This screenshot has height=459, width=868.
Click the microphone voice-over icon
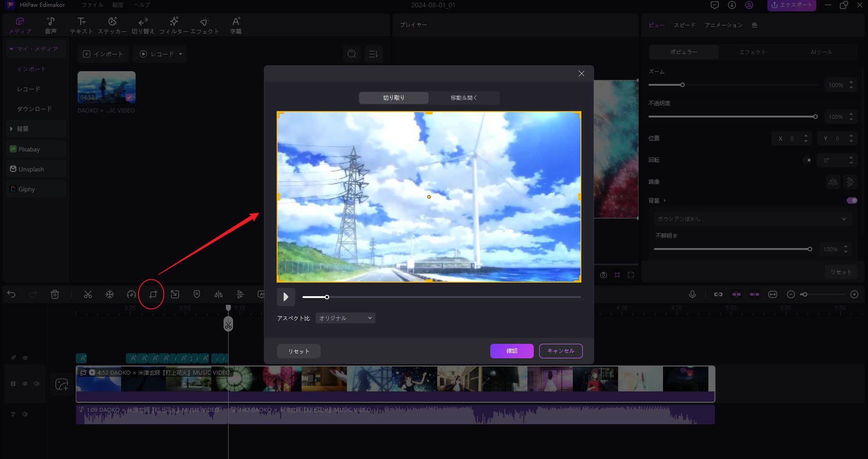click(x=692, y=294)
